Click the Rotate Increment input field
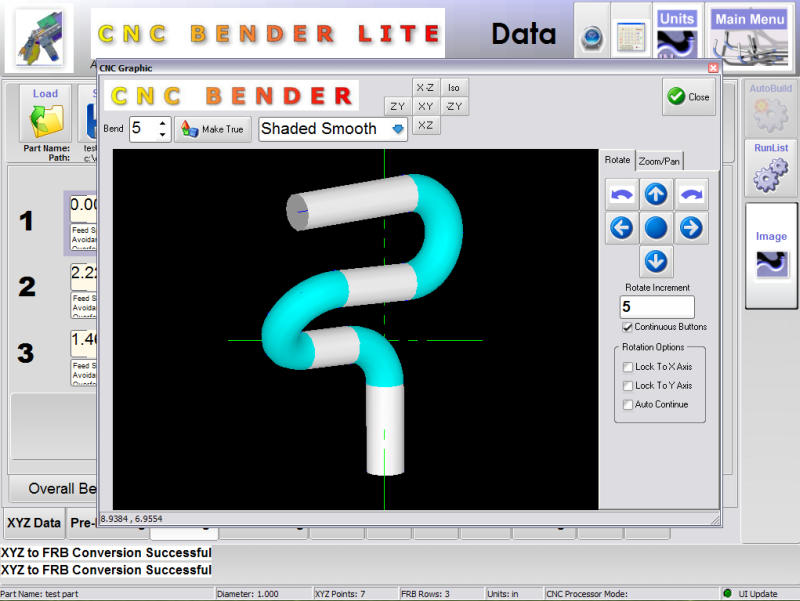This screenshot has height=601, width=800. tap(656, 307)
